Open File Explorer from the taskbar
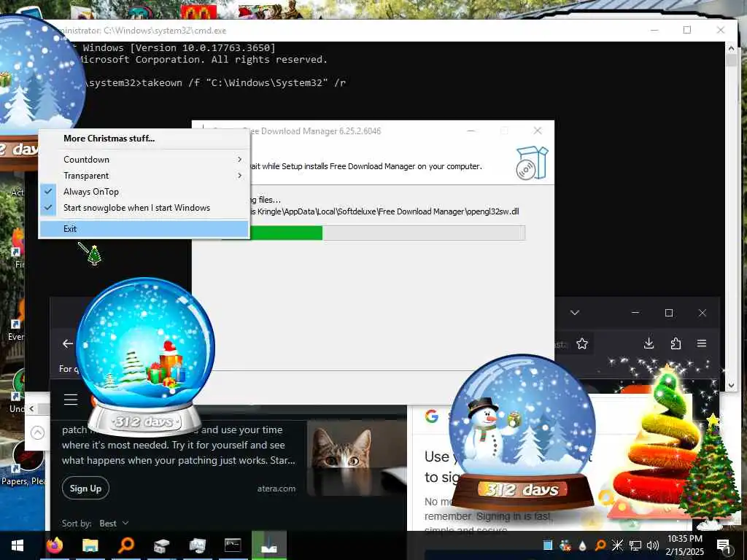The width and height of the screenshot is (747, 560). click(90, 545)
